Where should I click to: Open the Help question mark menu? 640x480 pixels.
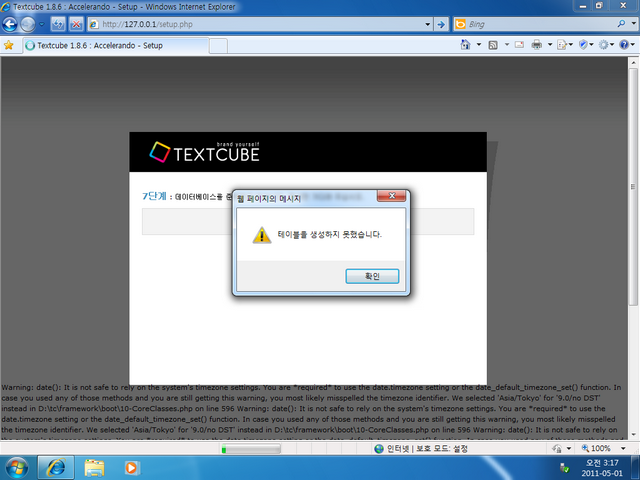click(x=627, y=45)
